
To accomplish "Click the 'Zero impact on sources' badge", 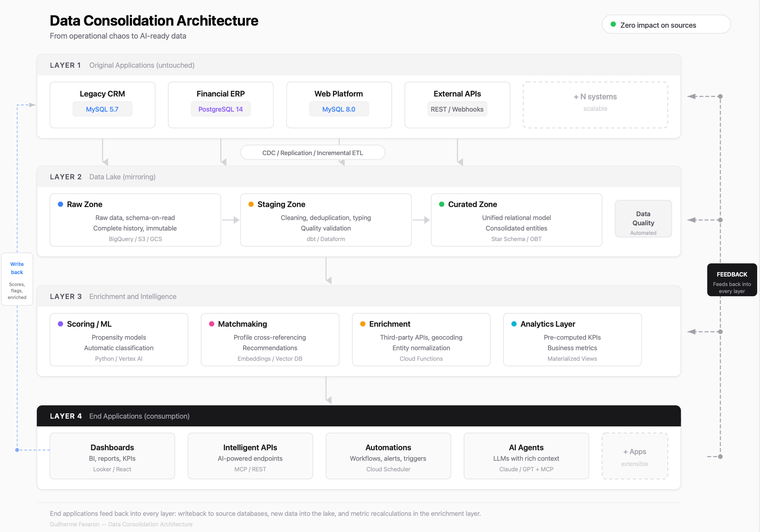I will tap(666, 24).
